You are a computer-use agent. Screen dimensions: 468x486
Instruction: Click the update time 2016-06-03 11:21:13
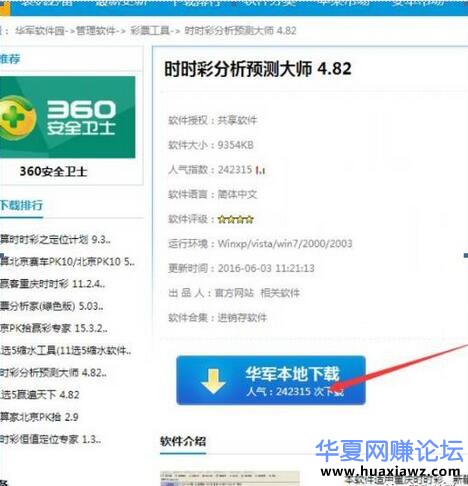pos(266,268)
